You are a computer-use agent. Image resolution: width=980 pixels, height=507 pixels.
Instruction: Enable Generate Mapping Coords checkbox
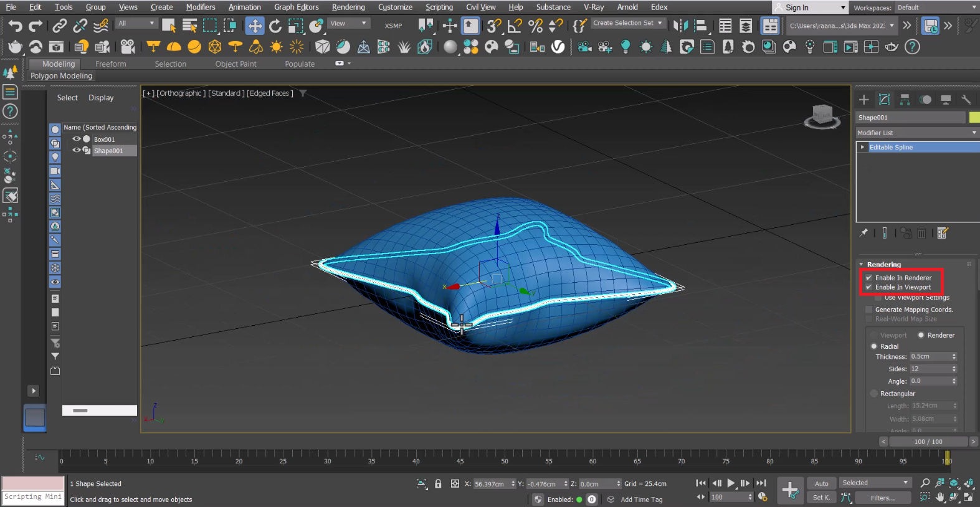pyautogui.click(x=869, y=310)
